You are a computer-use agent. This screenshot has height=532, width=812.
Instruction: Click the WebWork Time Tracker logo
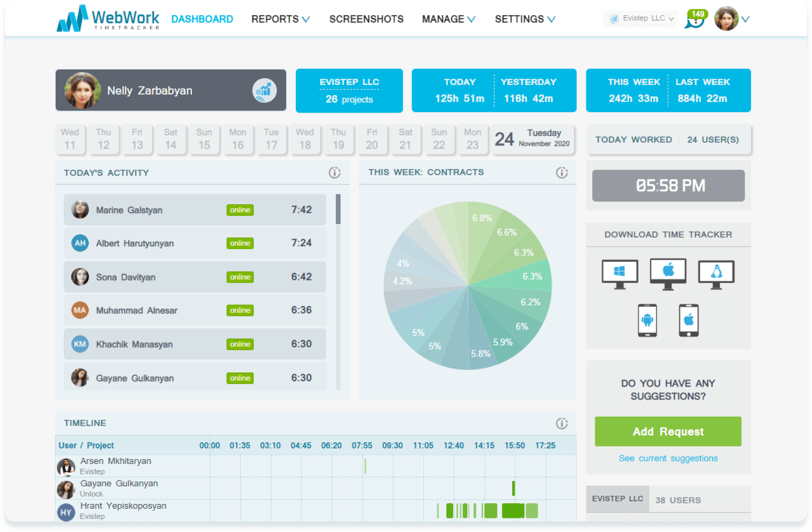click(108, 18)
